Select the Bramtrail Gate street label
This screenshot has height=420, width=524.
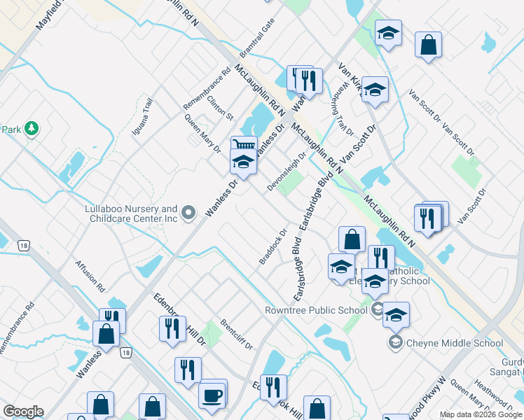(x=257, y=38)
